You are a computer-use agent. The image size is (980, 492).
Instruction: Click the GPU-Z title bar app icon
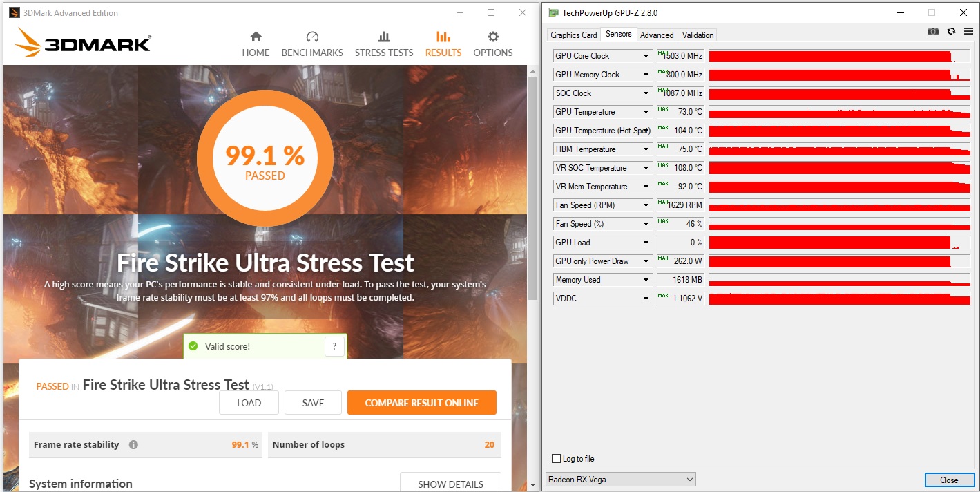tap(553, 12)
